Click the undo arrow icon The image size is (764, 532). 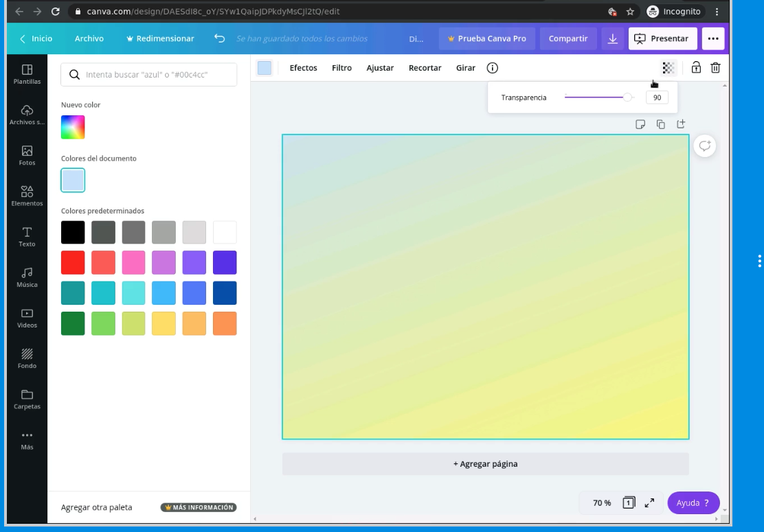219,38
